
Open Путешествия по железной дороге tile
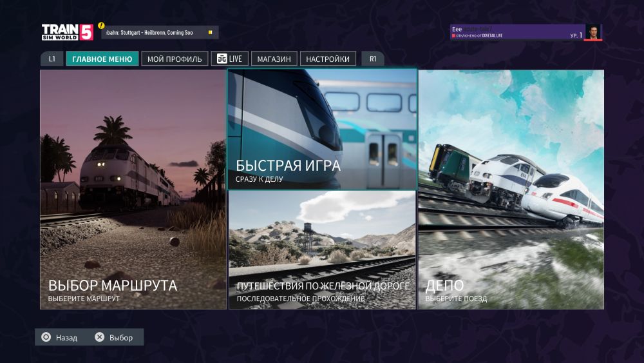coord(322,250)
